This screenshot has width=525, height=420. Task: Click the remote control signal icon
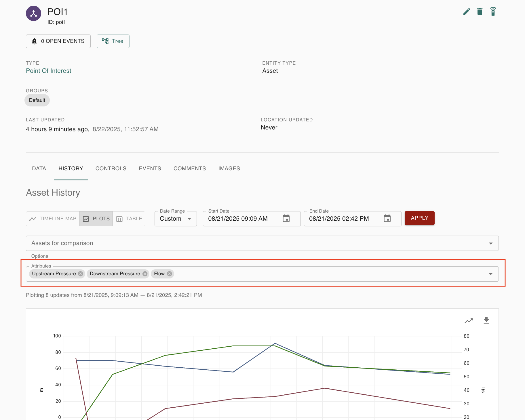[493, 12]
